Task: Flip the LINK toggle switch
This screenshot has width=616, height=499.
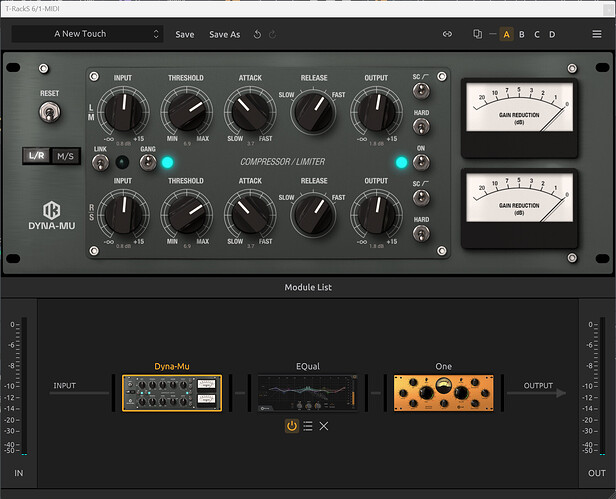Action: point(100,162)
